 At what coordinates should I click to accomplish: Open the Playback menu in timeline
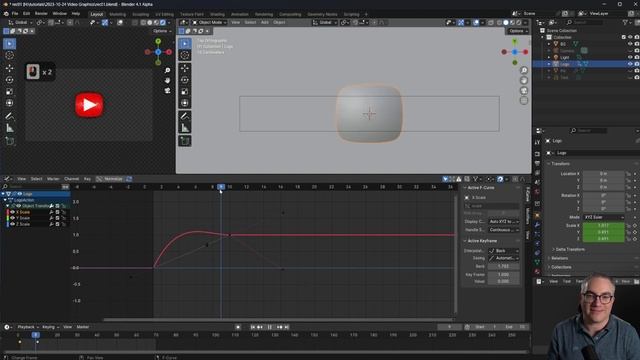tap(27, 327)
